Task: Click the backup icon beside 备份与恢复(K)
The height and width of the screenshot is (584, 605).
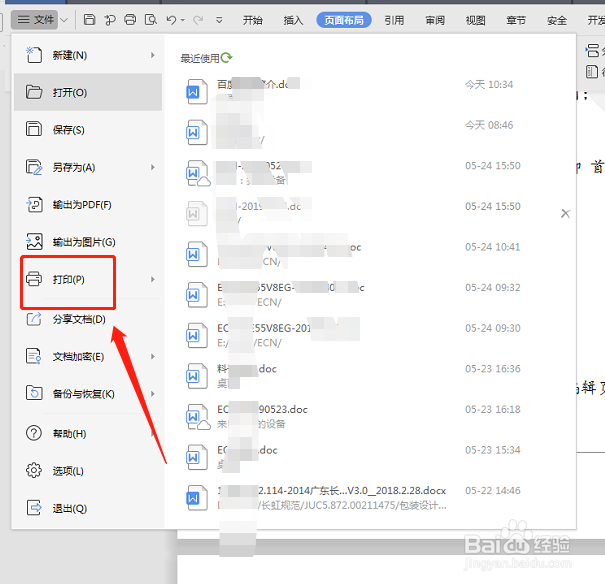Action: point(34,393)
